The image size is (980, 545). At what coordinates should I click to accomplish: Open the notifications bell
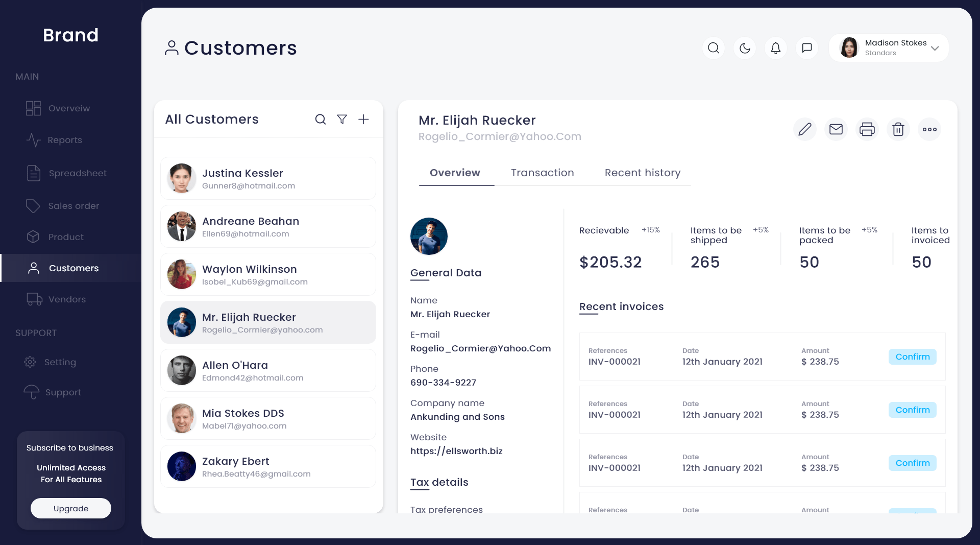coord(775,48)
